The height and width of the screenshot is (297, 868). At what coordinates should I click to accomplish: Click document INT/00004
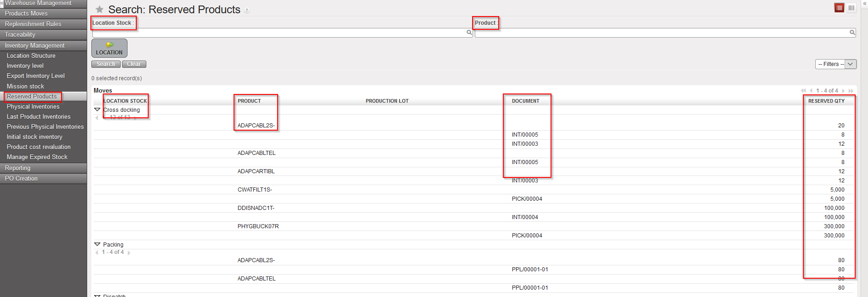point(525,217)
